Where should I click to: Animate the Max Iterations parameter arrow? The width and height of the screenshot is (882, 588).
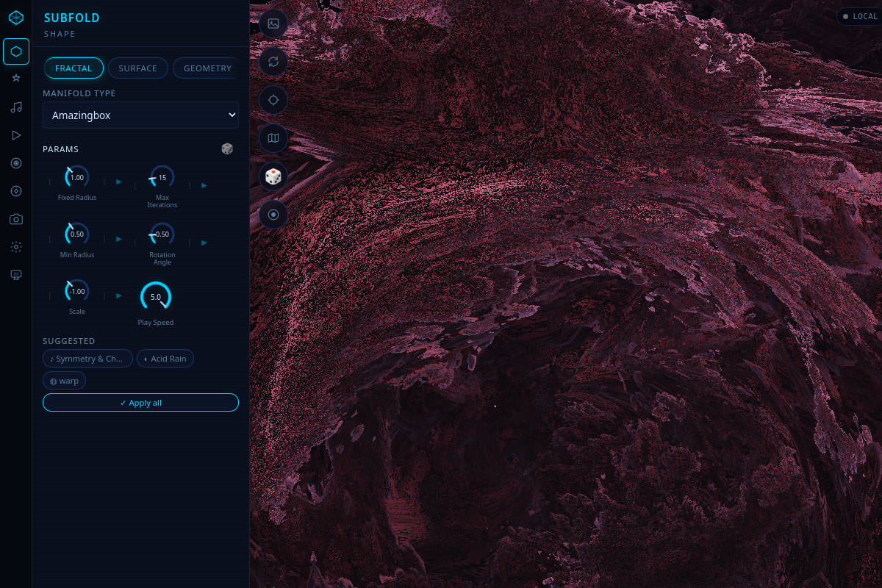coord(204,185)
